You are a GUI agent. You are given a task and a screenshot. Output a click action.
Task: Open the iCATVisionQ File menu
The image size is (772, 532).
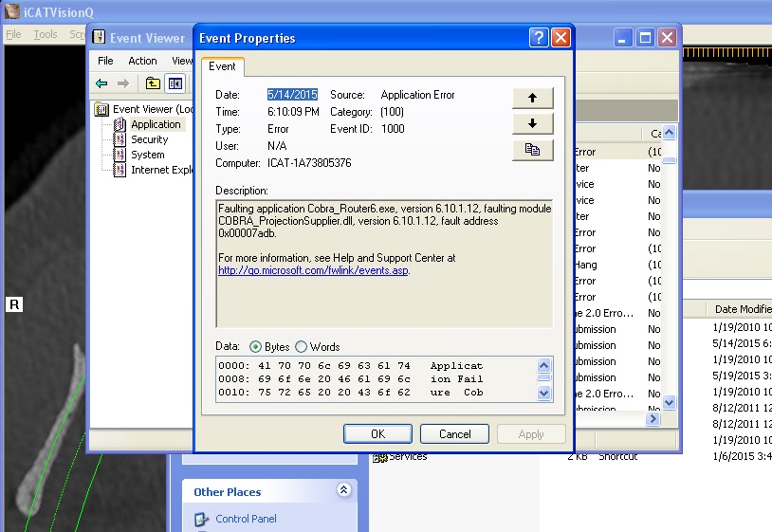tap(13, 34)
